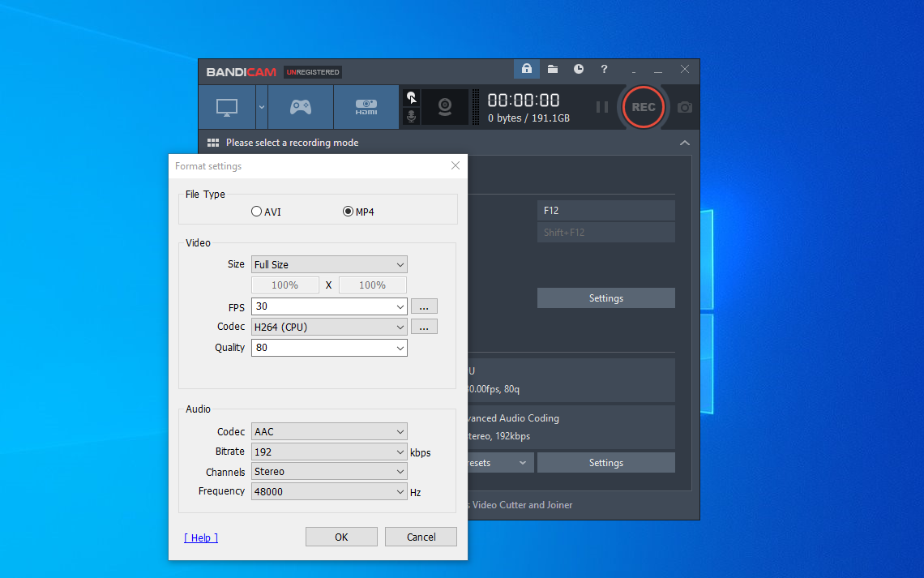Image resolution: width=924 pixels, height=578 pixels.
Task: Click grid icon beside recording mode text
Action: pyautogui.click(x=213, y=143)
